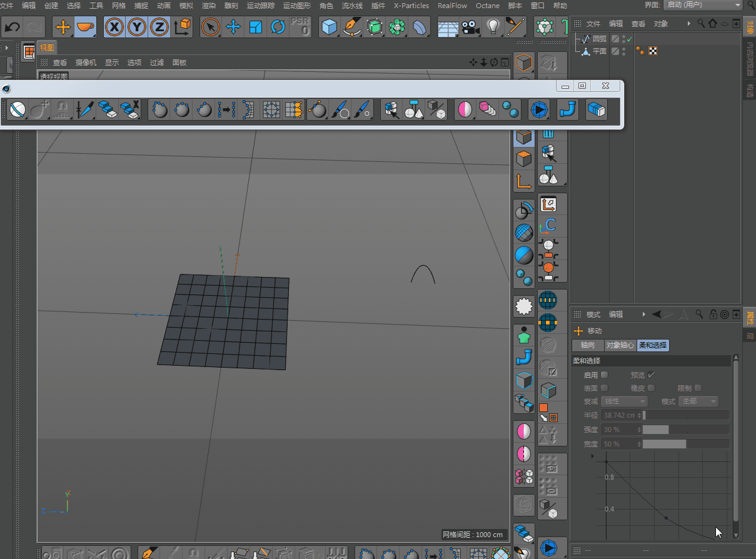
Task: Select the blue Rotate tool
Action: point(278,27)
